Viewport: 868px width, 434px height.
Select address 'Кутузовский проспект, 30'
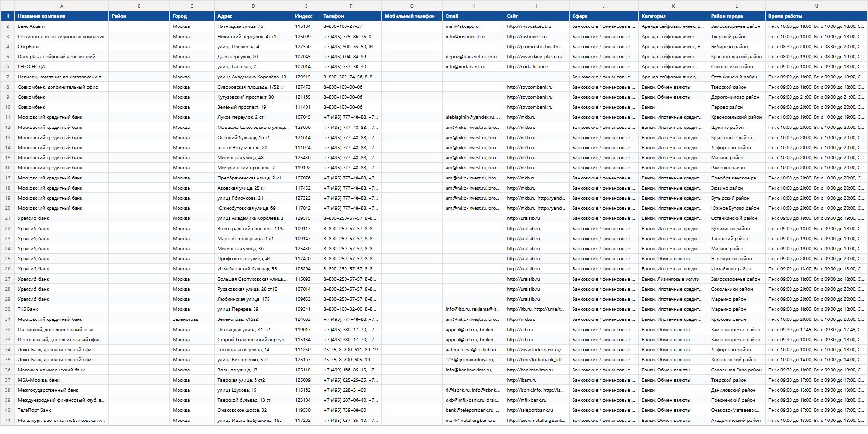(253, 97)
